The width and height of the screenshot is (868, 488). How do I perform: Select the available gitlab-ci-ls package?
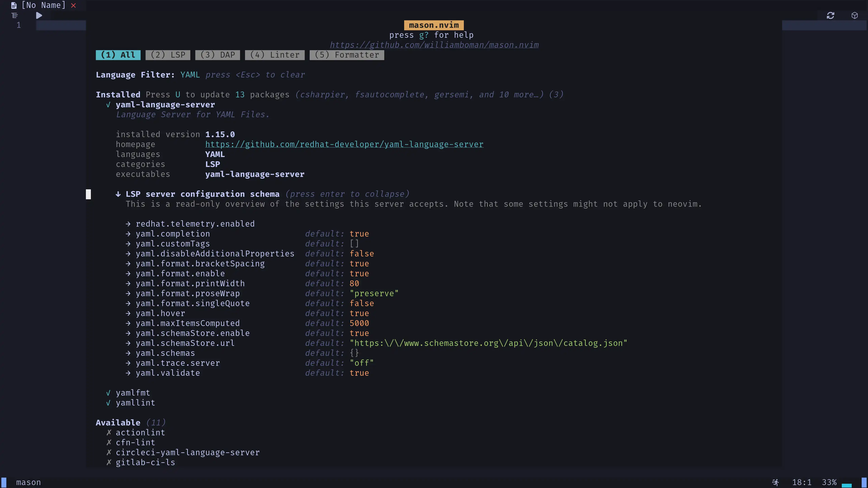[x=145, y=462]
